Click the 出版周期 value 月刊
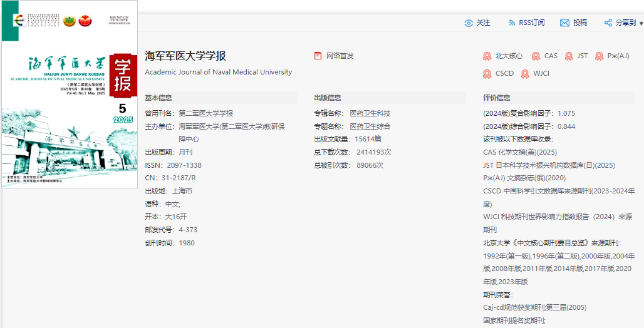The height and width of the screenshot is (328, 644). [185, 152]
